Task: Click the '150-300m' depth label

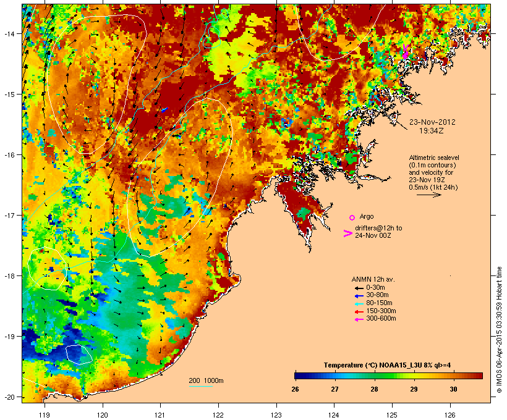Action: click(x=381, y=311)
